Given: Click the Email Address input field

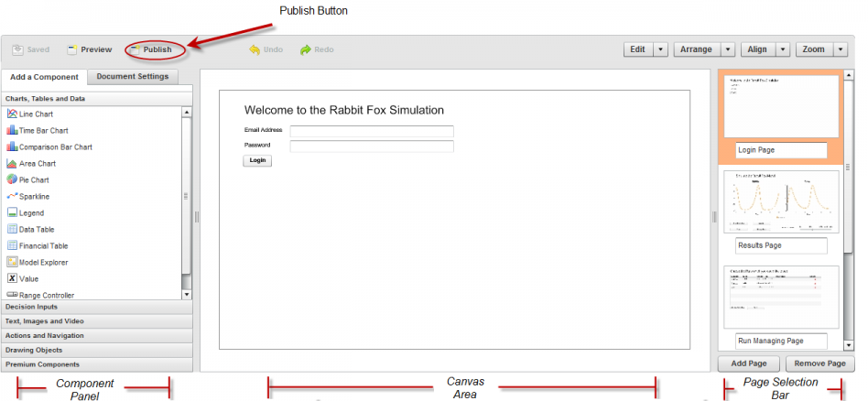Looking at the screenshot, I should [x=372, y=131].
